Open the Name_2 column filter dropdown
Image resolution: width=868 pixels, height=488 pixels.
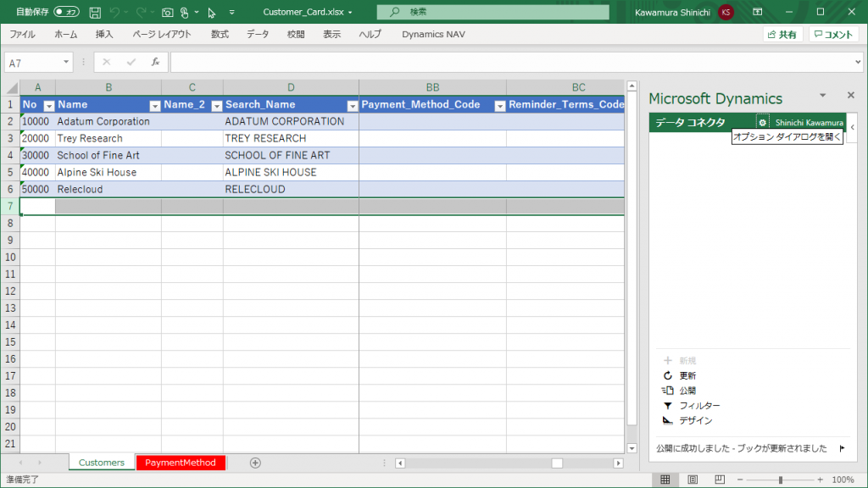[x=217, y=106]
